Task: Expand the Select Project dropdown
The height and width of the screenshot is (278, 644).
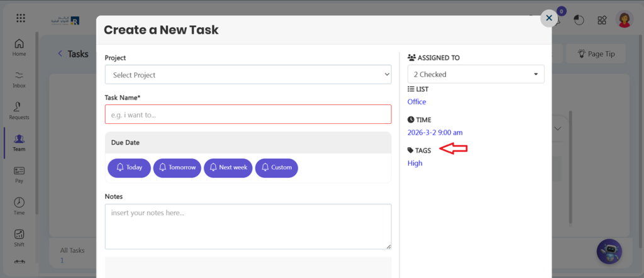Action: click(248, 75)
